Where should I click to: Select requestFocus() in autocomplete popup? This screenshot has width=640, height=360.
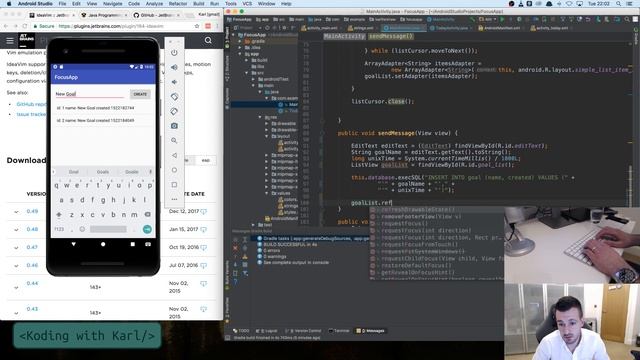pos(404,223)
